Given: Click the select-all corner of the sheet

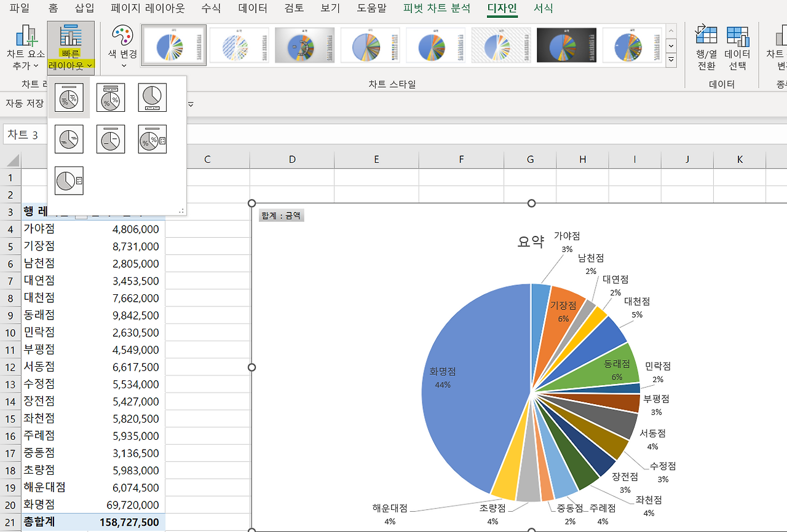Looking at the screenshot, I should point(12,160).
